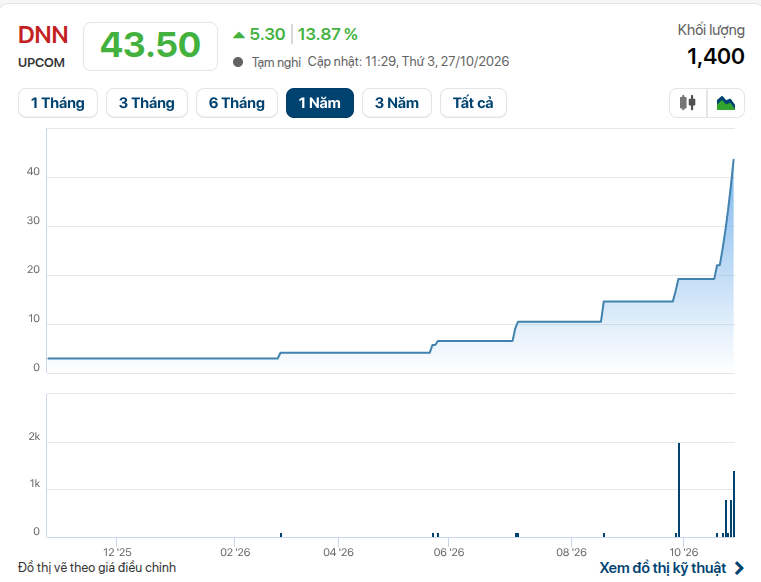
Task: Click the latest volume bar at chart end
Action: pos(734,504)
